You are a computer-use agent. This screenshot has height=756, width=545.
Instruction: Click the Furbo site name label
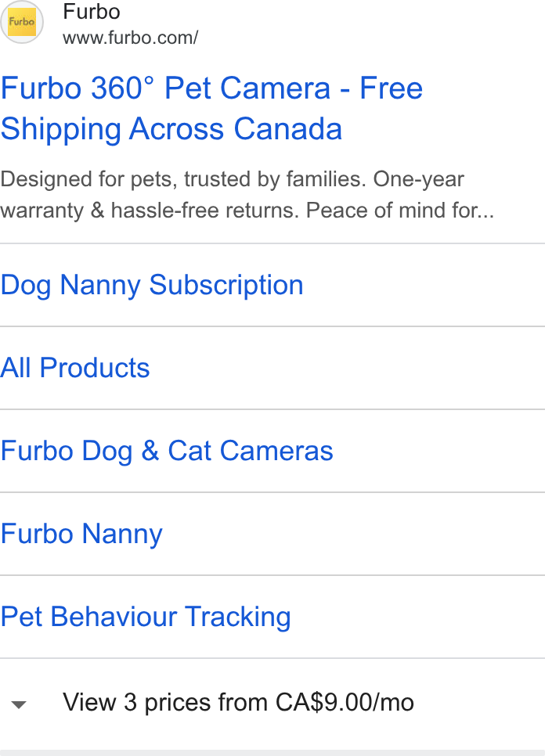[91, 12]
